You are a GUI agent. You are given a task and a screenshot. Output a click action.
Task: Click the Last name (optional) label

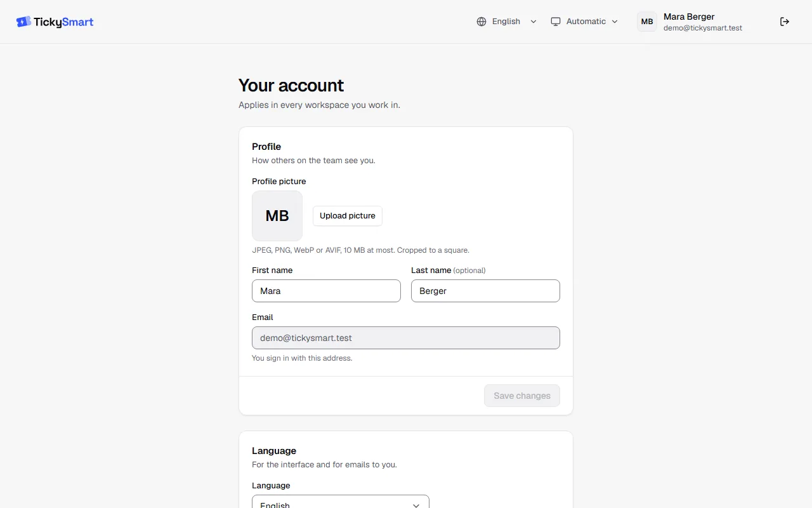pos(449,271)
